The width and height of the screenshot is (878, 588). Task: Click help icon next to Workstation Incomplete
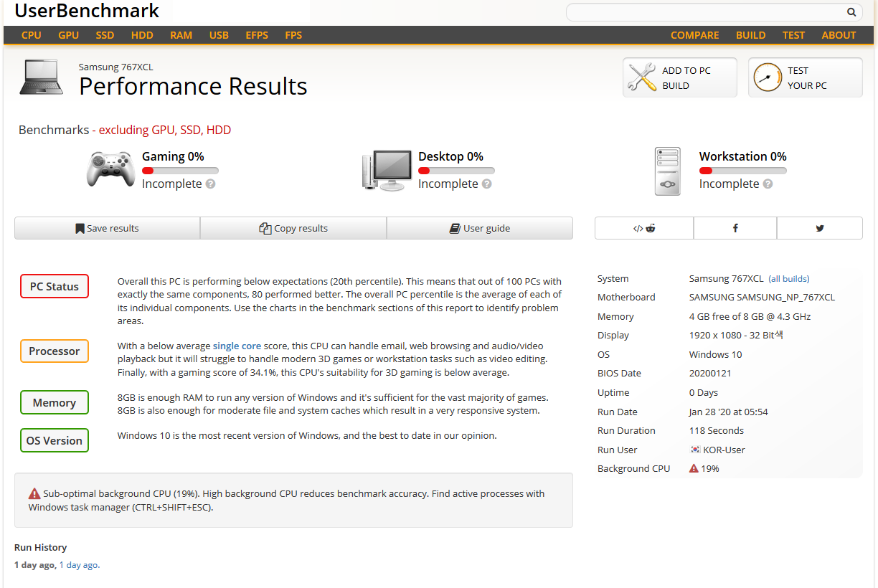pyautogui.click(x=768, y=184)
